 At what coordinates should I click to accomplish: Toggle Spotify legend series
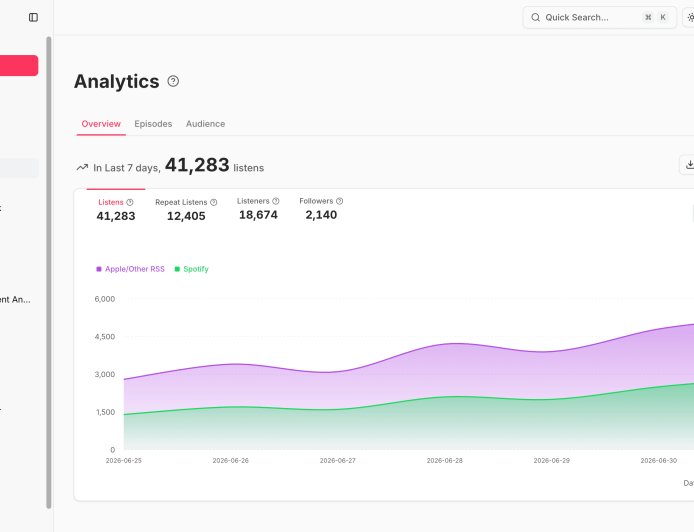191,269
